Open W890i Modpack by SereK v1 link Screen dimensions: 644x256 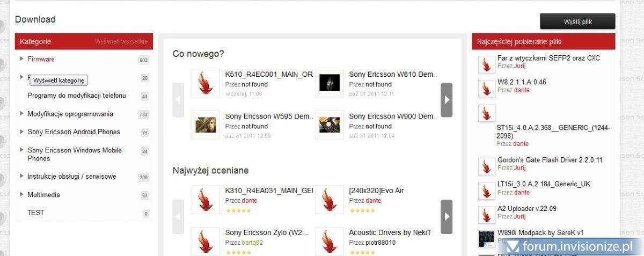[x=540, y=233]
